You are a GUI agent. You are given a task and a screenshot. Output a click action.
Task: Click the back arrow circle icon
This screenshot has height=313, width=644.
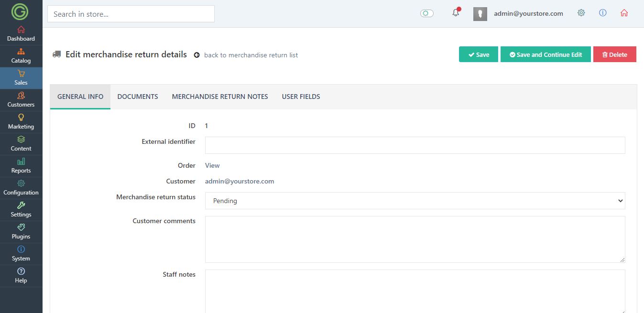[196, 55]
